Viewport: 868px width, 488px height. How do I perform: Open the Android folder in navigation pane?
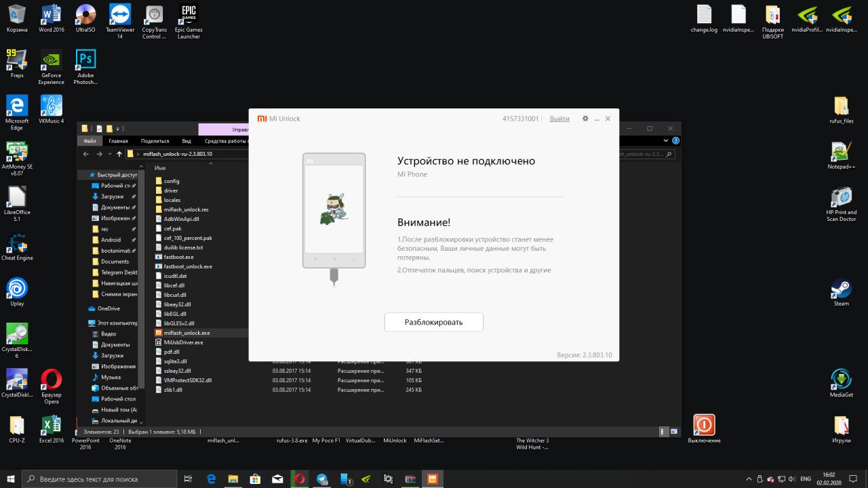[x=111, y=240]
